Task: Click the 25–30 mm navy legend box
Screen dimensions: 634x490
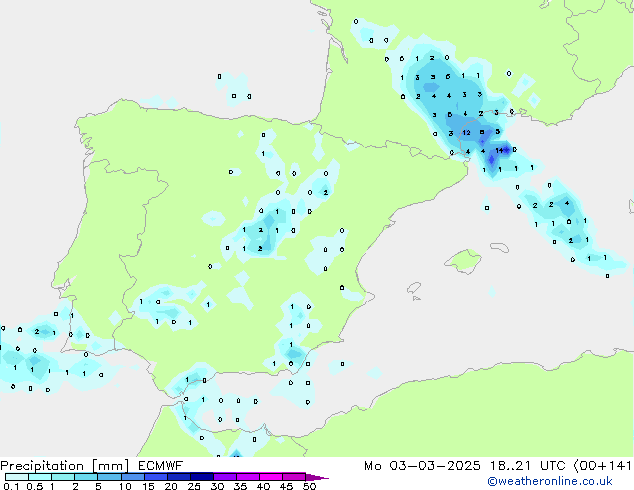Action: (x=201, y=477)
